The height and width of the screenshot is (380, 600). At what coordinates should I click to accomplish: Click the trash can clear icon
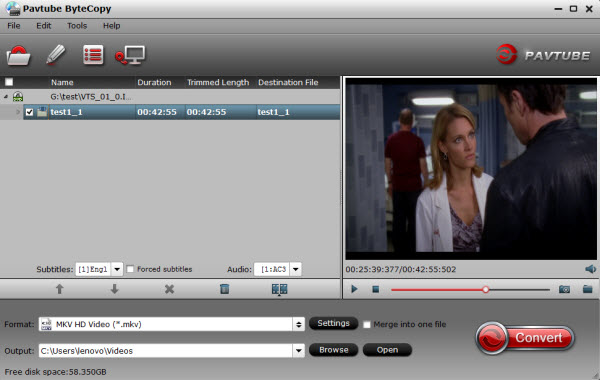tap(225, 289)
